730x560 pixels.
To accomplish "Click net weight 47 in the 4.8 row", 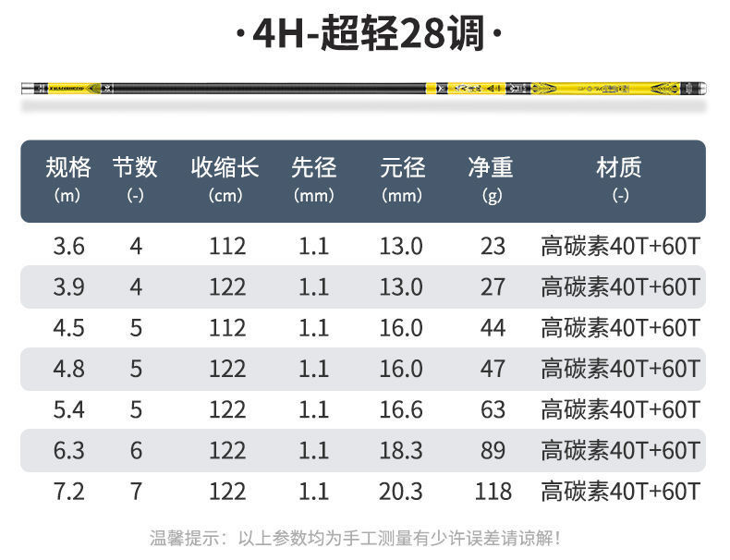I will tap(493, 369).
